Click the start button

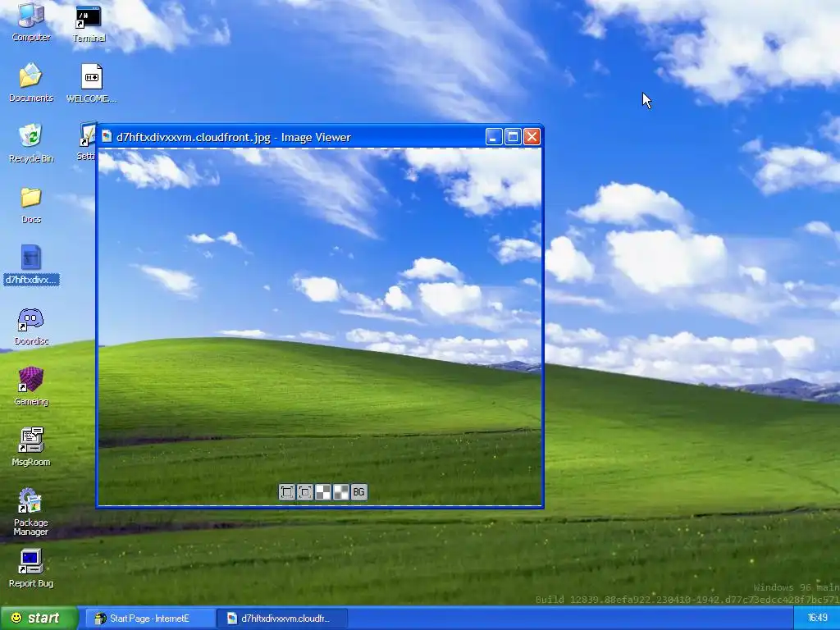39,619
